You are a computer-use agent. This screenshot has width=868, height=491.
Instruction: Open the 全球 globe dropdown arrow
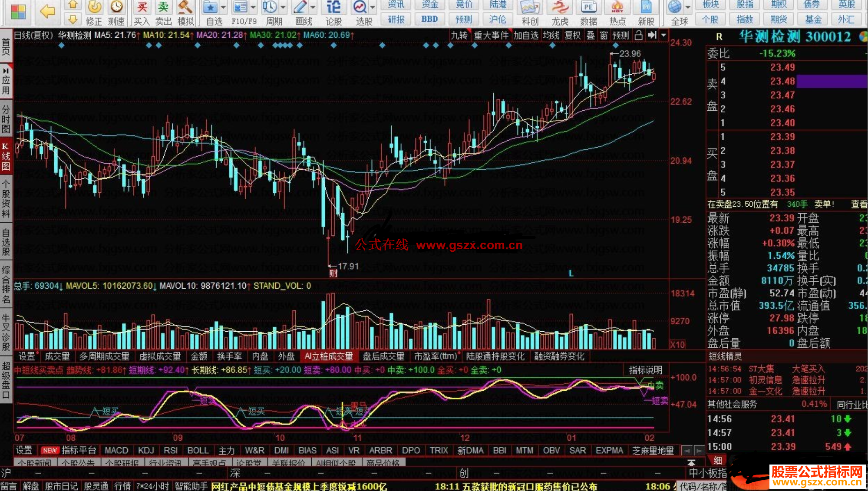(x=688, y=7)
